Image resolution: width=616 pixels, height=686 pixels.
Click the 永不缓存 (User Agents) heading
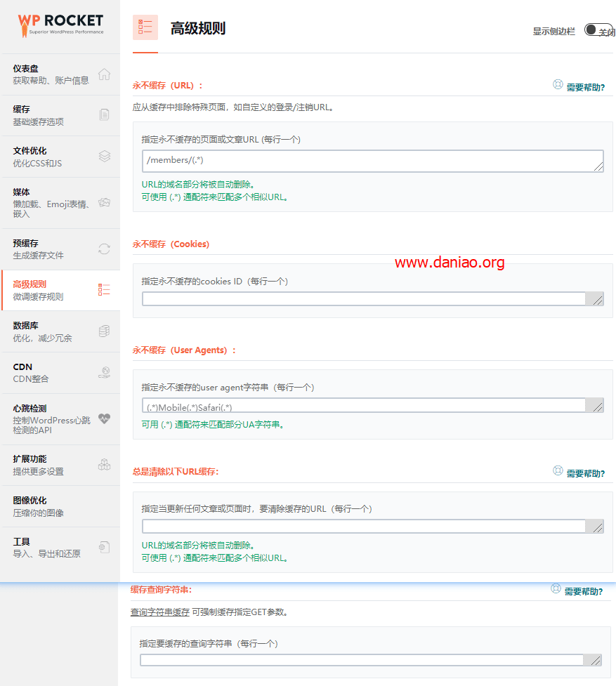point(184,350)
